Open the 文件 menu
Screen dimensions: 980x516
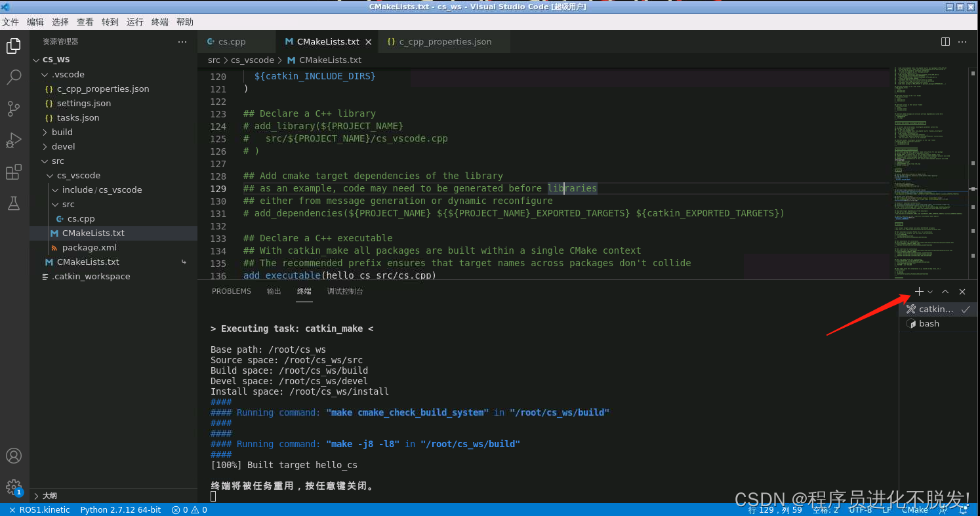pyautogui.click(x=10, y=22)
